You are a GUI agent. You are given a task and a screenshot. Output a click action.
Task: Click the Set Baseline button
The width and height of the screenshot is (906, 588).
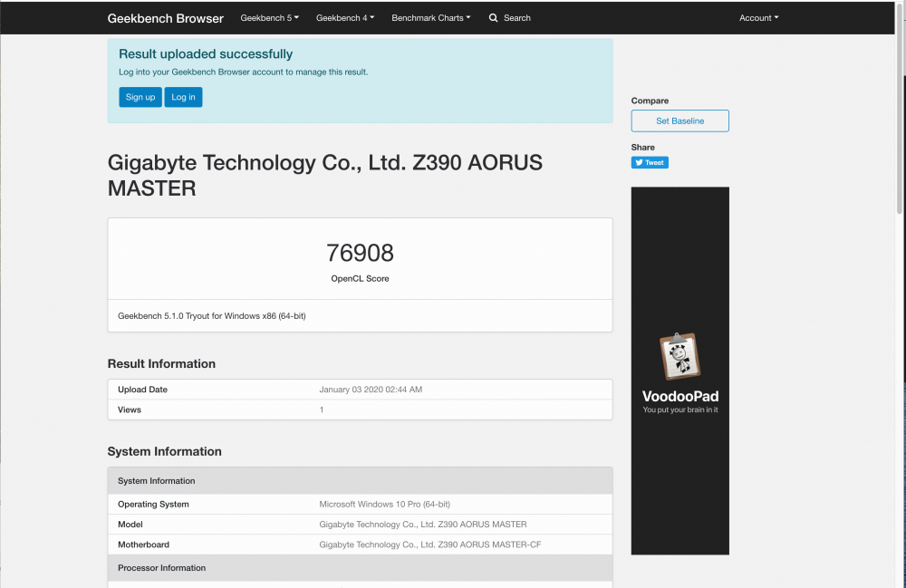[x=680, y=120]
